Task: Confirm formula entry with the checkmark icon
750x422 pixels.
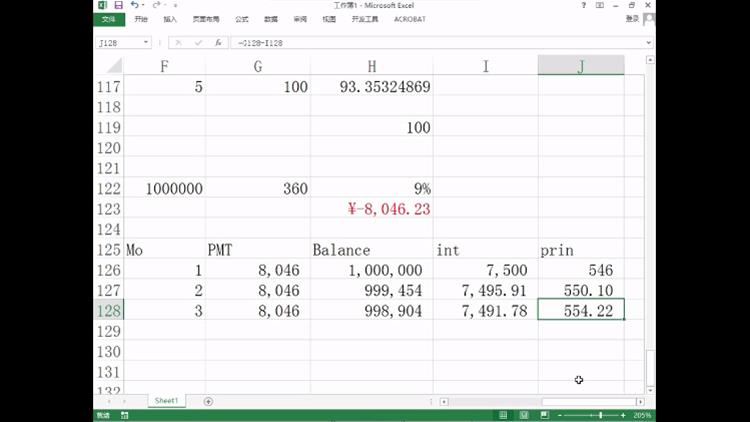Action: pyautogui.click(x=198, y=43)
